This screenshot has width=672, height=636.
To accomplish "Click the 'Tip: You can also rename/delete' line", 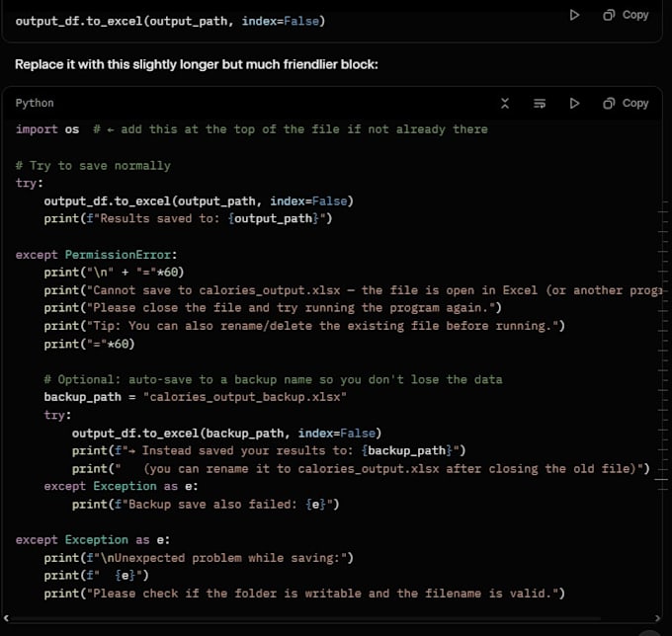I will coord(304,326).
